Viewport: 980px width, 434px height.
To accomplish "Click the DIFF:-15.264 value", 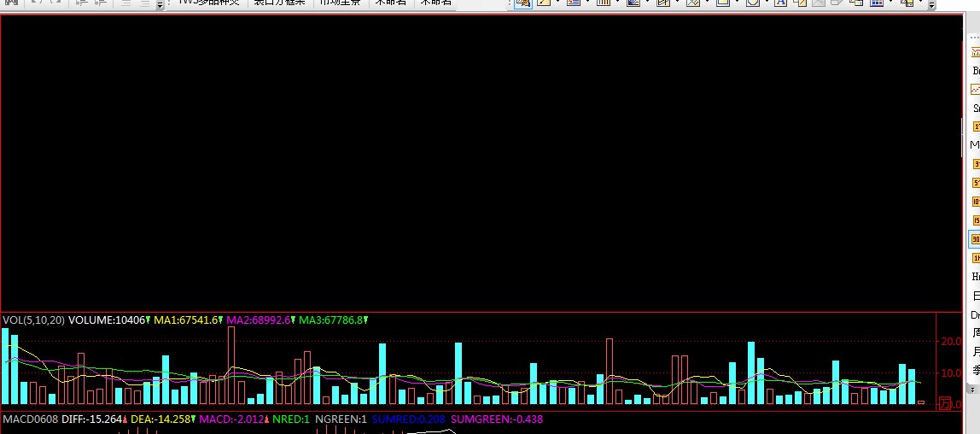I will tap(91, 419).
